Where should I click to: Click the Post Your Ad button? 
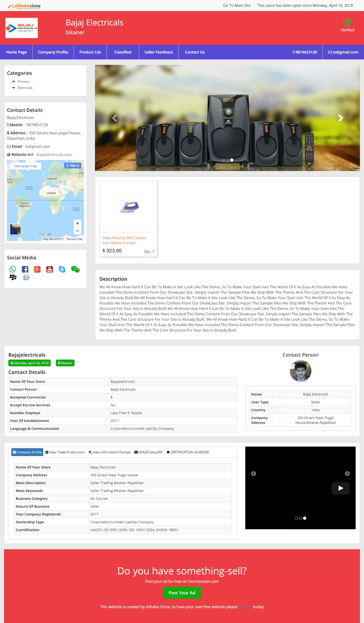182,593
